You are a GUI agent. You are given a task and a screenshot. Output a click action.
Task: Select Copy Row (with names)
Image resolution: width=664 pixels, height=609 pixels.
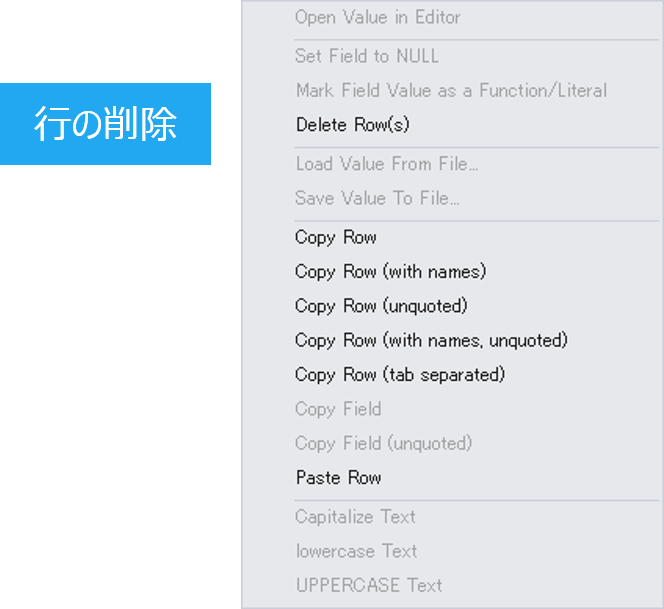click(451, 271)
